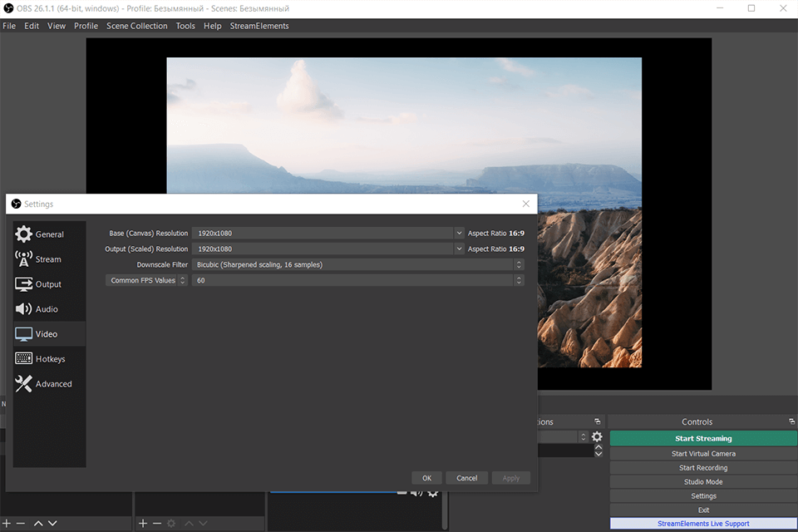
Task: Go to Output settings monitor icon
Action: point(24,284)
